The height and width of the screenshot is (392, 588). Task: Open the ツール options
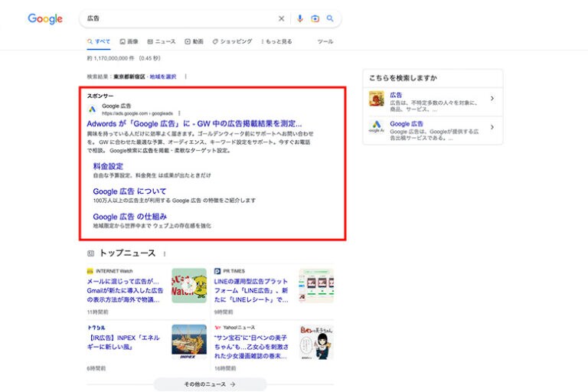pos(325,41)
